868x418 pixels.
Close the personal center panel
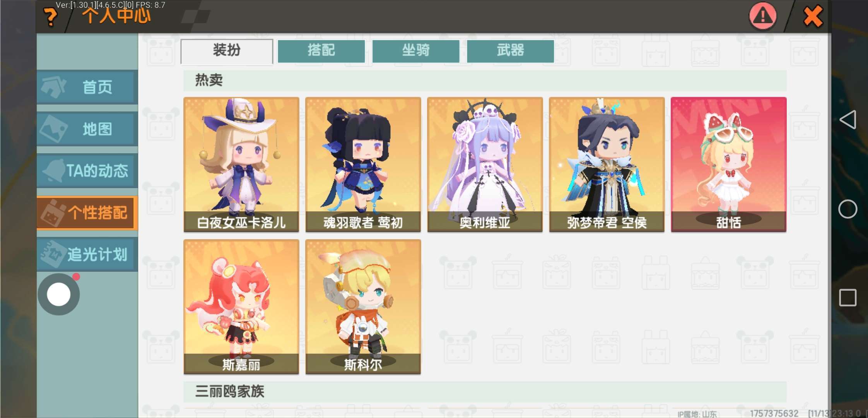(x=812, y=17)
